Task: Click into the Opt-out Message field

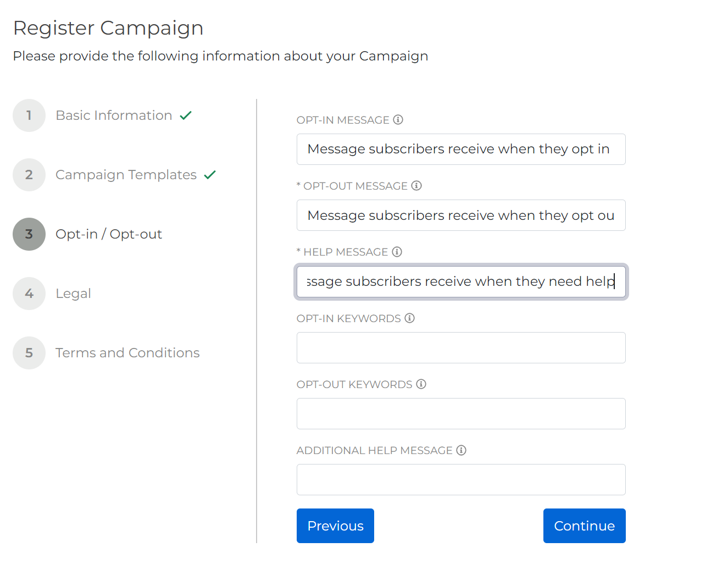Action: 460,215
